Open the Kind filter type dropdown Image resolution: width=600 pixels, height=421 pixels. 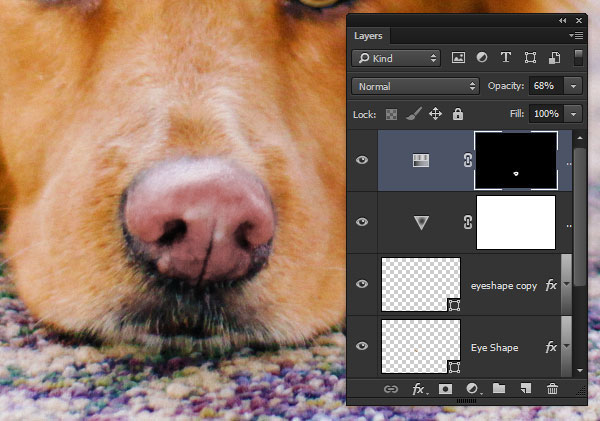(x=396, y=58)
